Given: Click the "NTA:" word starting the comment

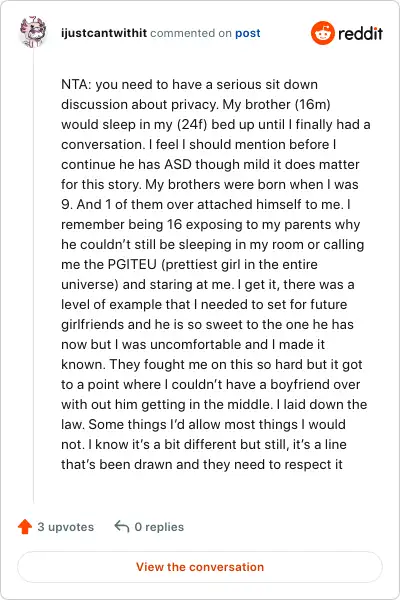Looking at the screenshot, I should 76,84.
